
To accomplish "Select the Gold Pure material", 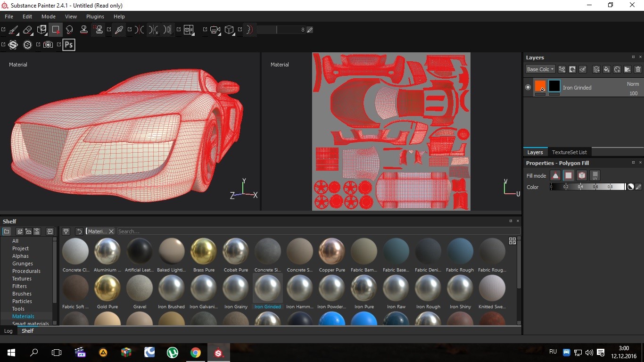I will coord(107,292).
